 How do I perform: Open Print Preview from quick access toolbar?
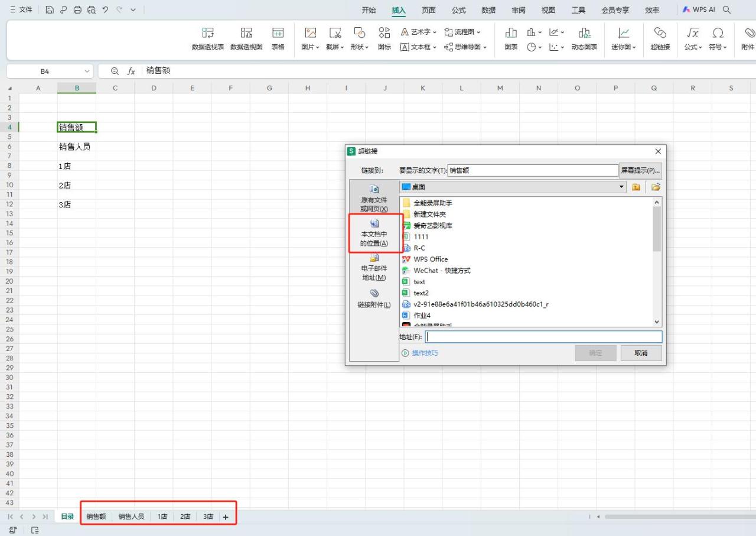91,9
